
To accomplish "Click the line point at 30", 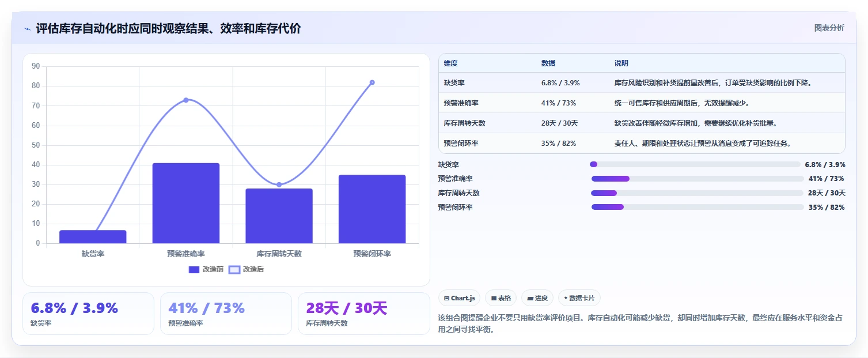I will [x=279, y=184].
